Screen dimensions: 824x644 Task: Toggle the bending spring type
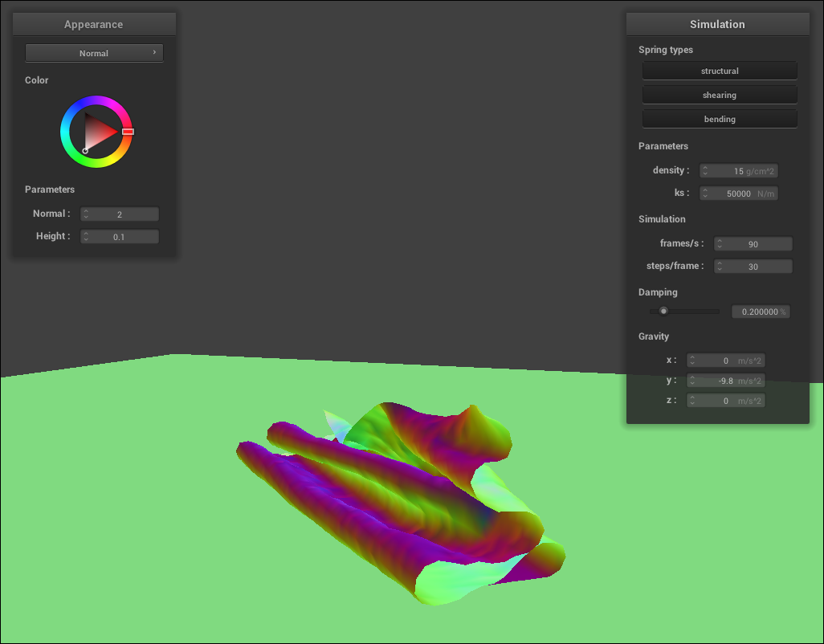coord(720,120)
